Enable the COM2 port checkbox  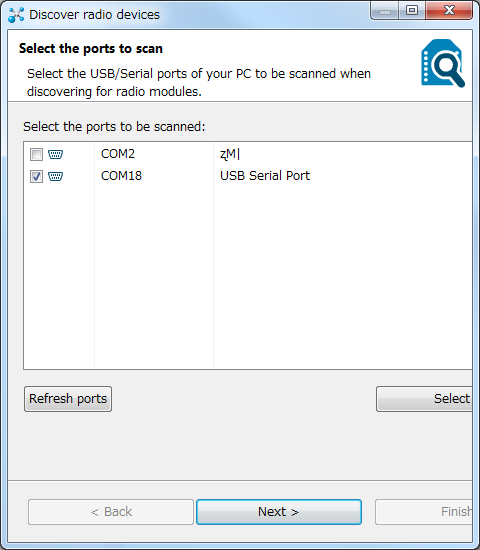coord(36,154)
